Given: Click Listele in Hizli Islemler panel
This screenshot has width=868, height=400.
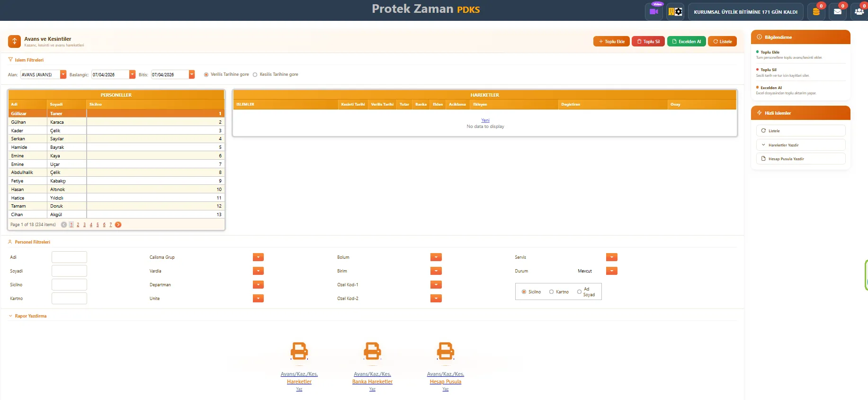Looking at the screenshot, I should [801, 131].
